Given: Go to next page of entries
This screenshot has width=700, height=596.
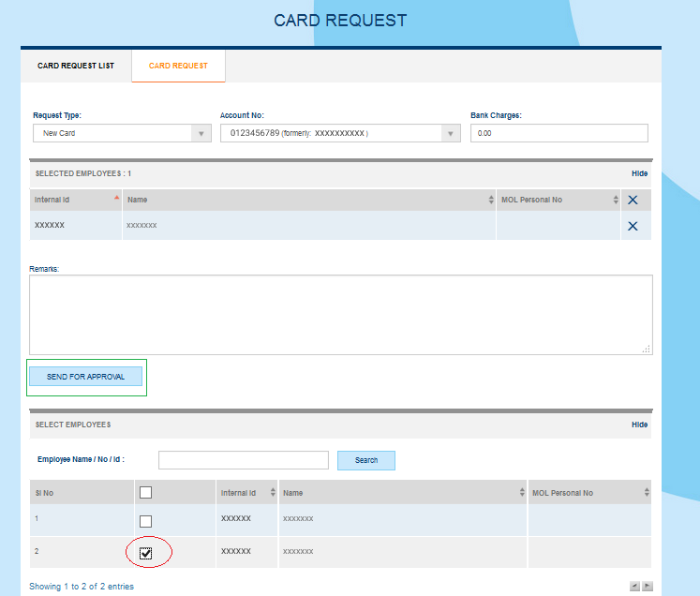Looking at the screenshot, I should pos(647,586).
